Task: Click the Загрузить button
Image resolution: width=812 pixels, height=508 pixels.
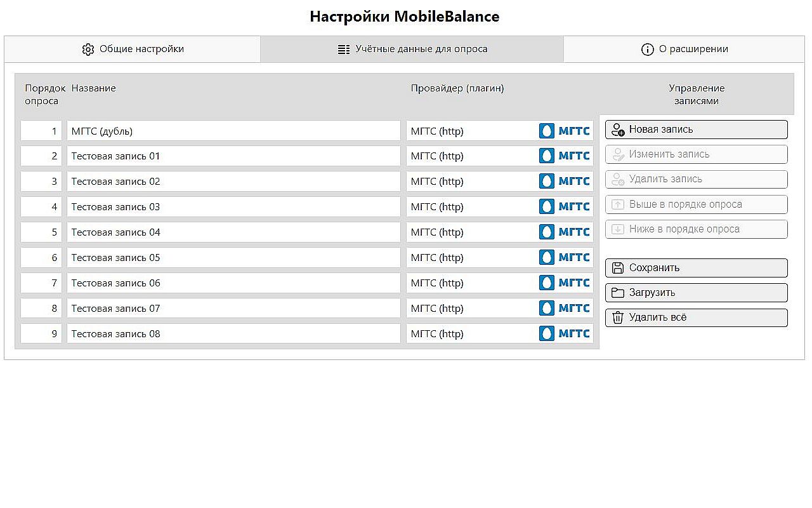Action: point(696,292)
